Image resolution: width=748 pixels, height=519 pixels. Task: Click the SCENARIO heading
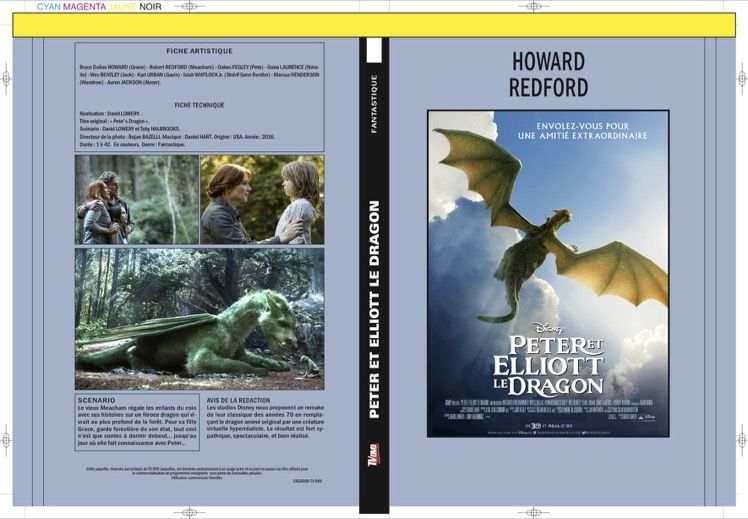pos(96,400)
